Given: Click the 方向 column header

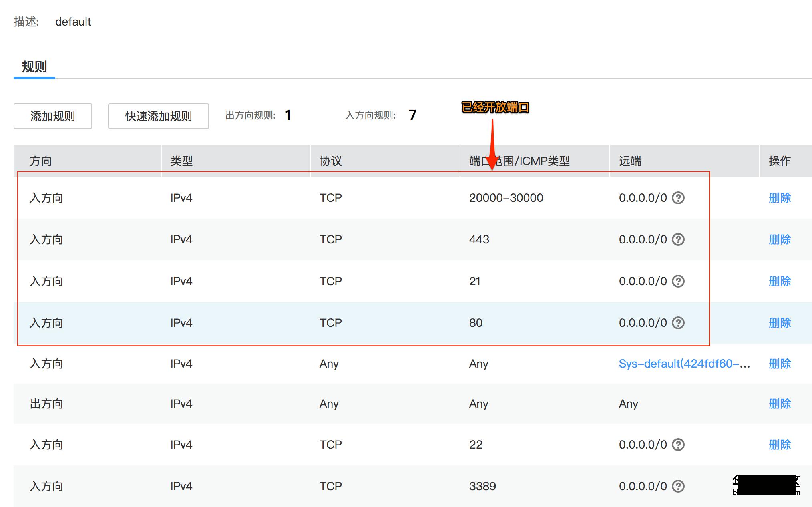Looking at the screenshot, I should 41,161.
